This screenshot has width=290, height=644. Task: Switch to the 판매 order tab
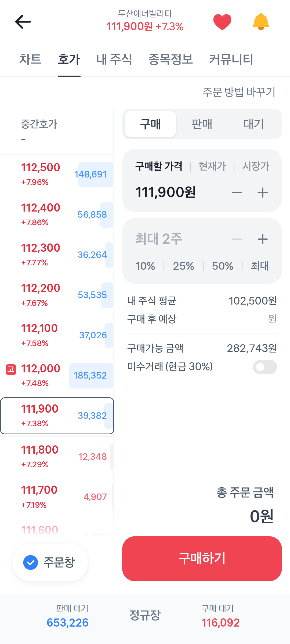[202, 124]
